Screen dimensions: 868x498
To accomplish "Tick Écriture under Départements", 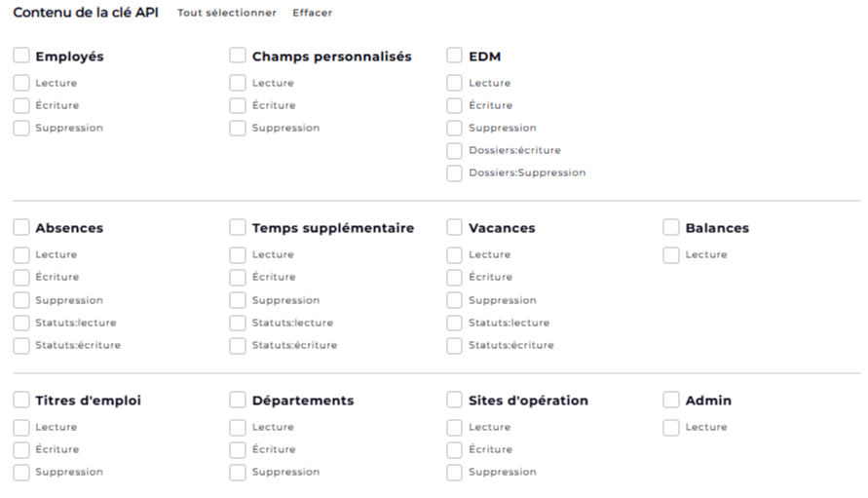I will point(238,450).
